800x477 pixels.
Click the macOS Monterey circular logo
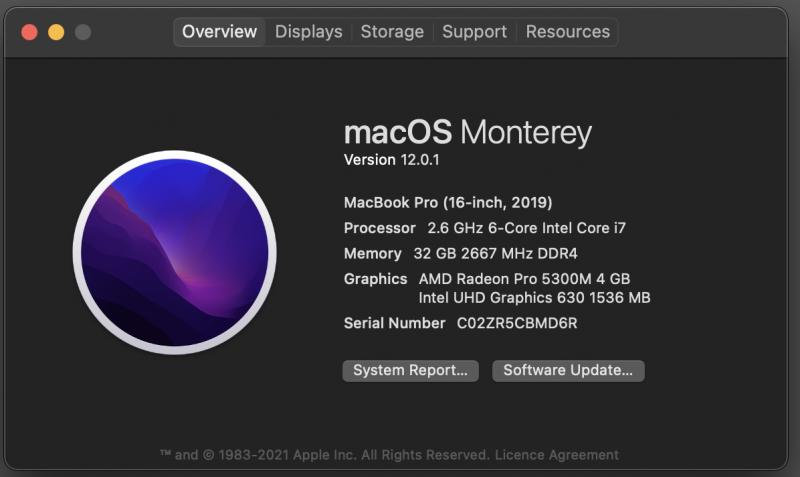(x=175, y=252)
